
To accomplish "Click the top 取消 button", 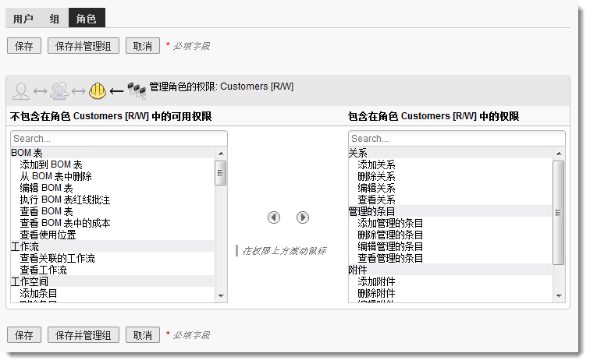I will [143, 46].
